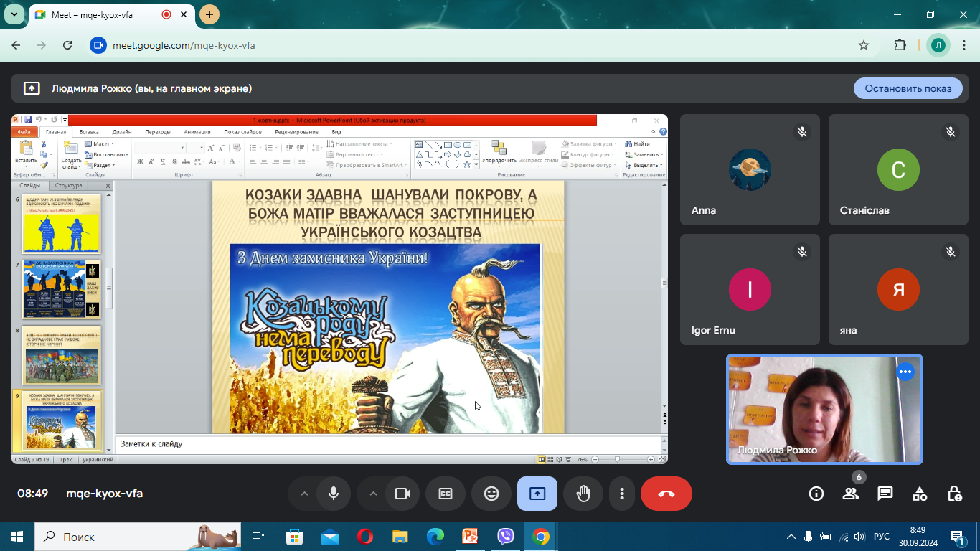Bookmark this page with star icon

[864, 45]
